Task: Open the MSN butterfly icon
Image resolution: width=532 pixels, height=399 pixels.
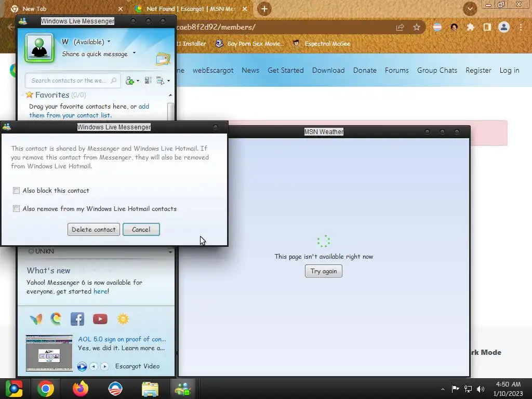Action: click(36, 319)
